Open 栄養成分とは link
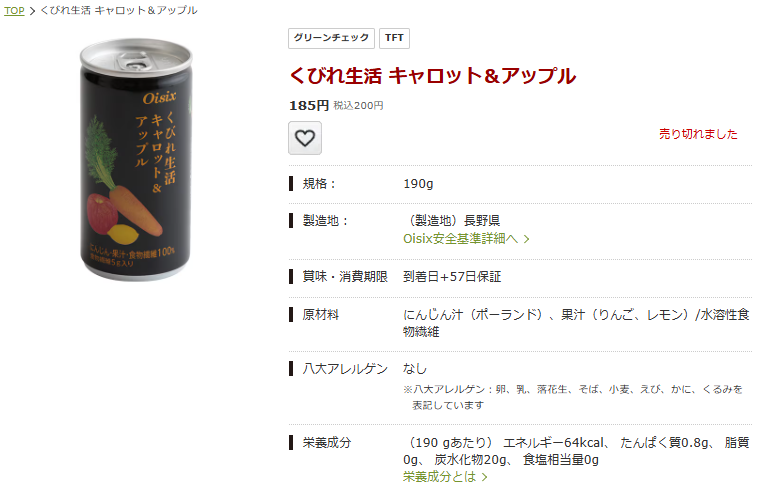 [x=439, y=476]
